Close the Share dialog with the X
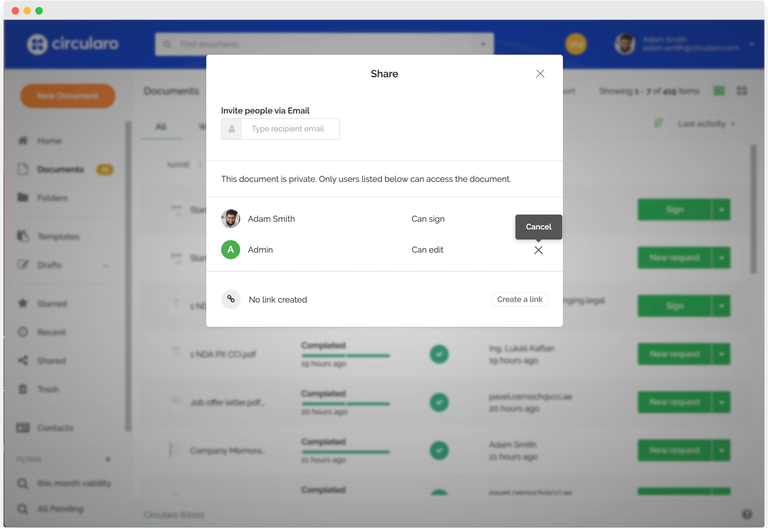This screenshot has width=768, height=528. (x=540, y=74)
